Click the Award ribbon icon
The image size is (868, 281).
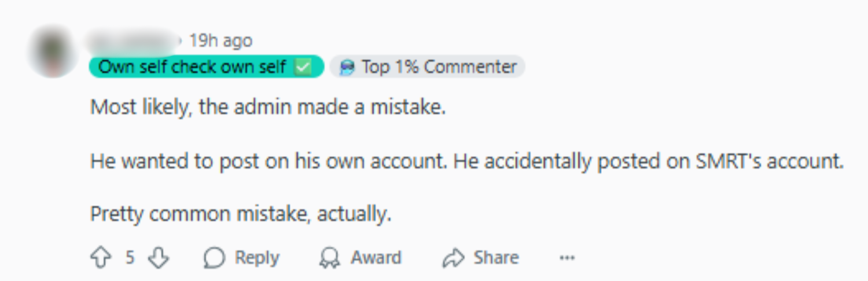(x=329, y=258)
